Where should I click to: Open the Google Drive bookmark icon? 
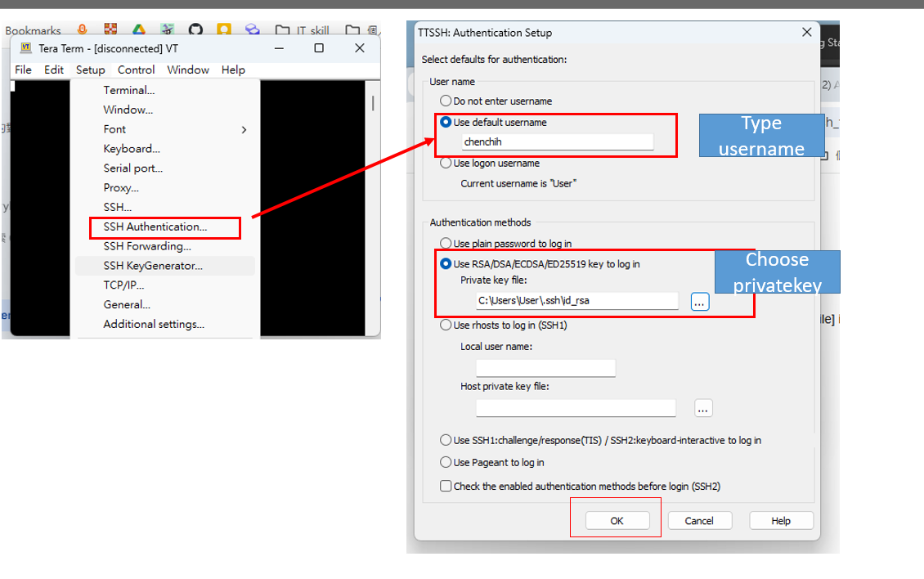(x=138, y=29)
